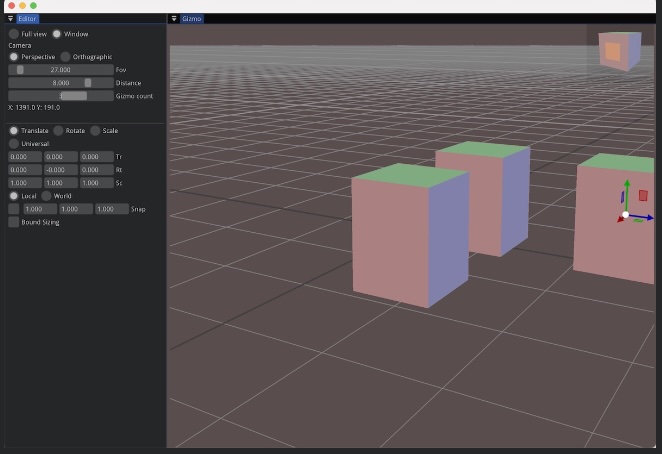Enable Scale operation mode
Viewport: 662px width, 454px height.
point(95,131)
